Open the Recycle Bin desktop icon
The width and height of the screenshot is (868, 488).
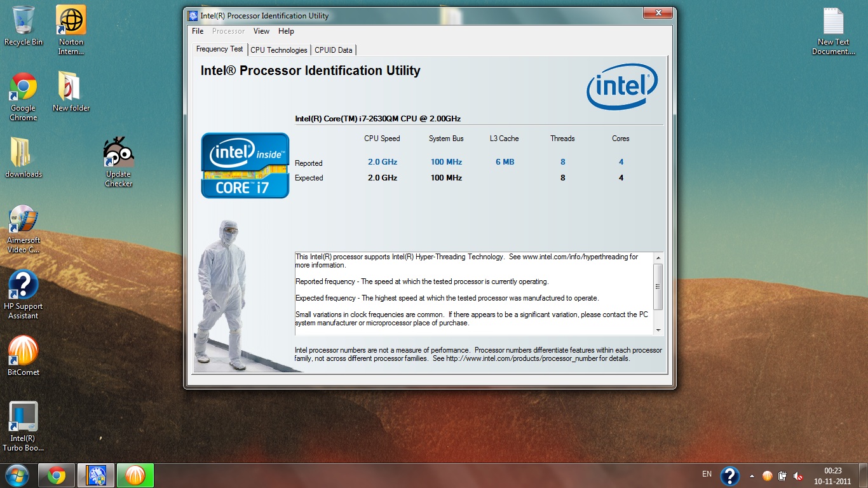pos(24,25)
